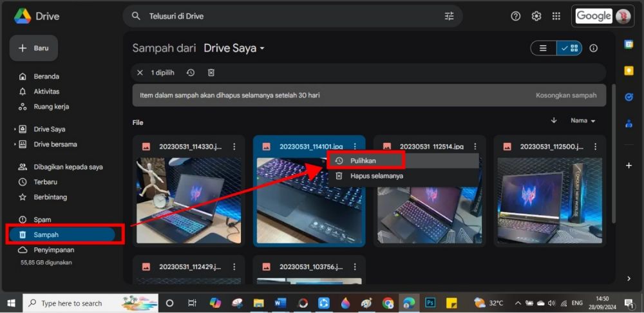Click Kosongkan sampah button
This screenshot has width=644, height=313.
coord(566,95)
